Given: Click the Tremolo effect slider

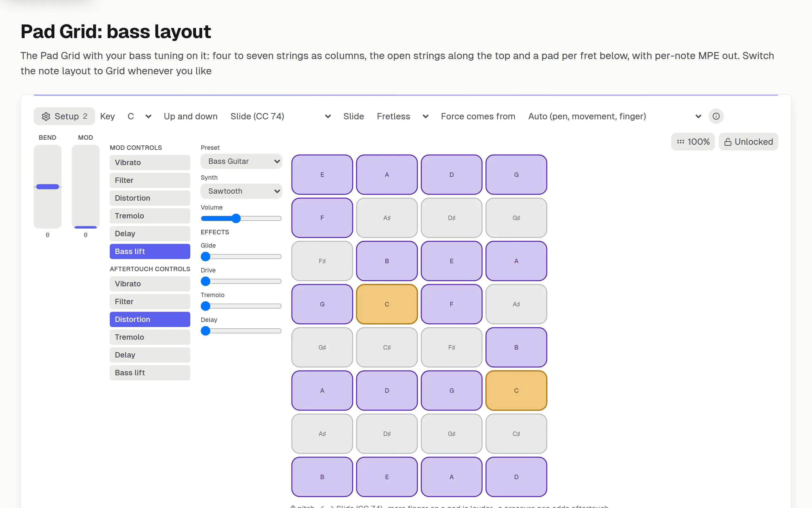Looking at the screenshot, I should (x=241, y=306).
